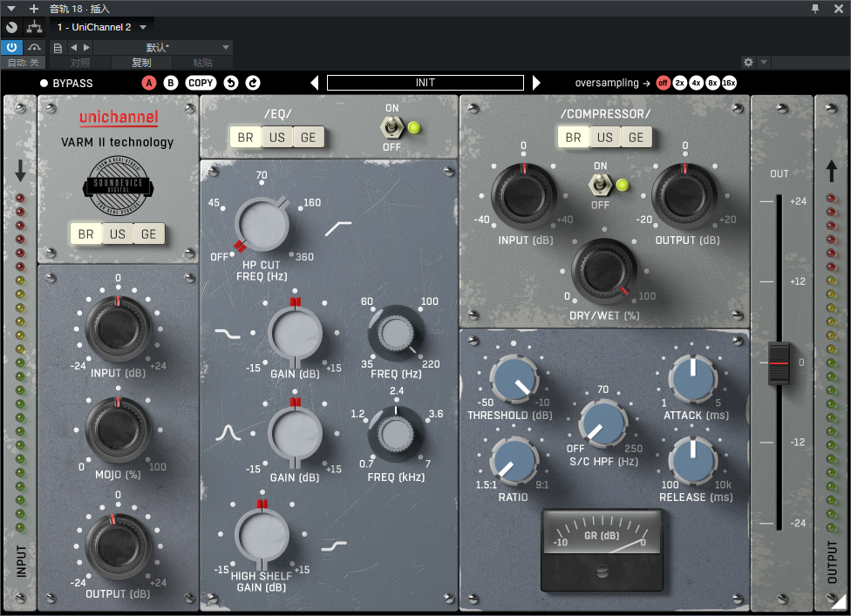Open the 默认 preset dropdown
This screenshot has width=851, height=616.
[163, 48]
